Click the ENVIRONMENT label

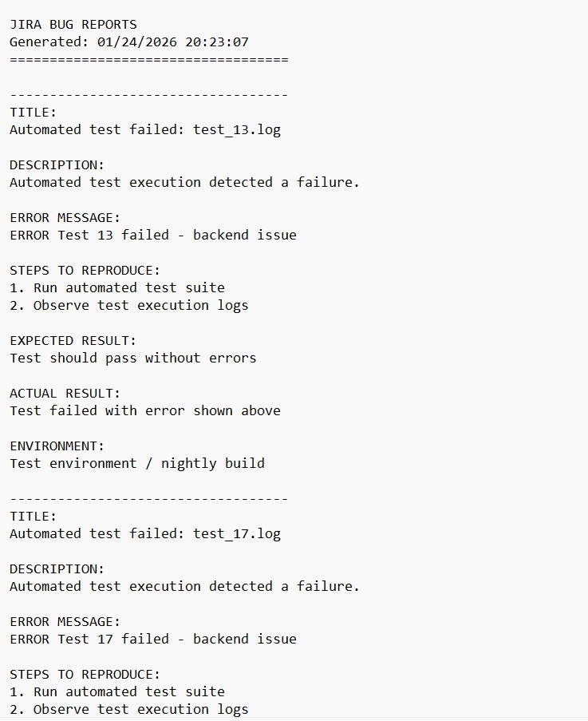[x=57, y=446]
